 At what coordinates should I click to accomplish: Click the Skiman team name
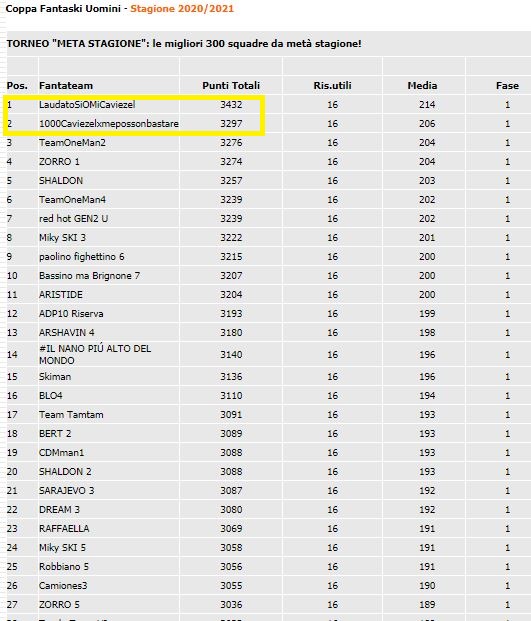tap(55, 377)
